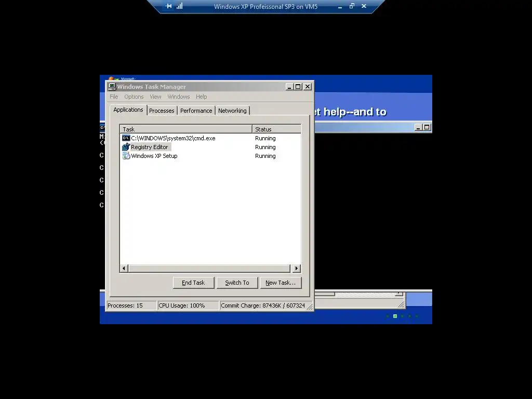Minimize the background command prompt window
Viewport: 532px width, 399px height.
[x=418, y=128]
